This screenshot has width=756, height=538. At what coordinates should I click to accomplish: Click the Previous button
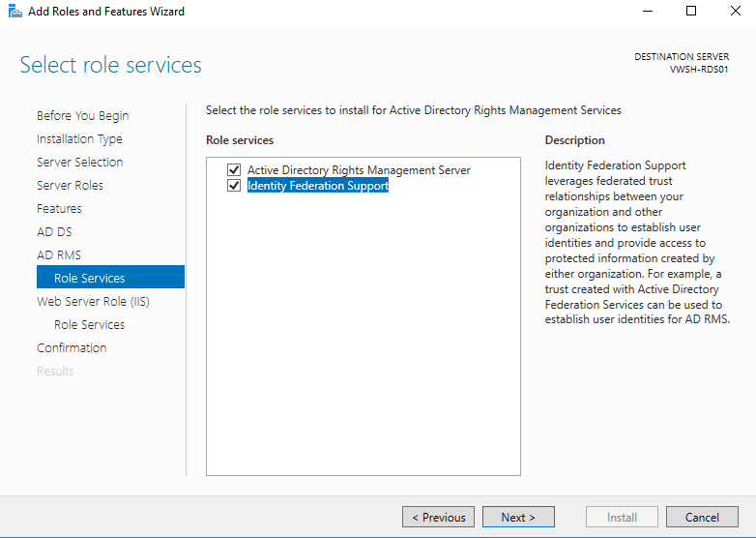438,518
